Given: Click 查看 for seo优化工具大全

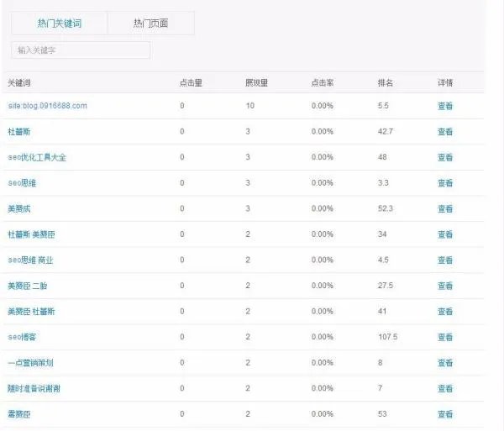Looking at the screenshot, I should point(445,157).
